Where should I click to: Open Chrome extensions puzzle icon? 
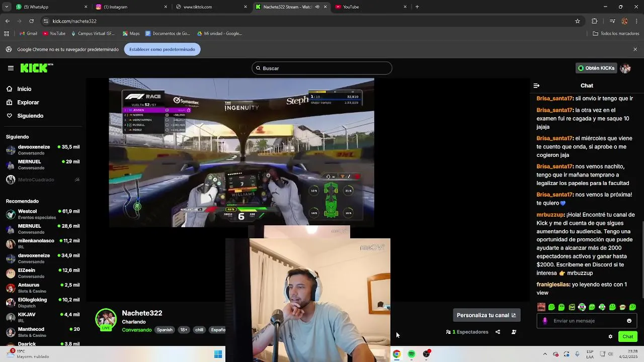pyautogui.click(x=595, y=21)
